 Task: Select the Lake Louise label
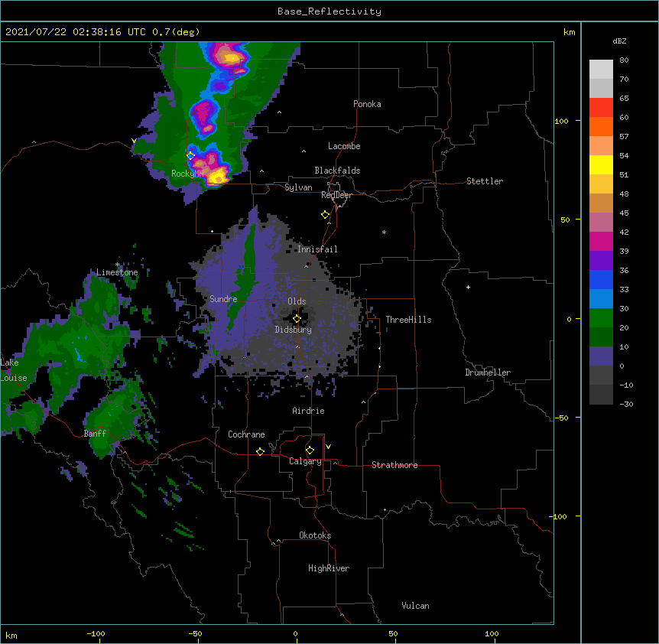[x=14, y=370]
